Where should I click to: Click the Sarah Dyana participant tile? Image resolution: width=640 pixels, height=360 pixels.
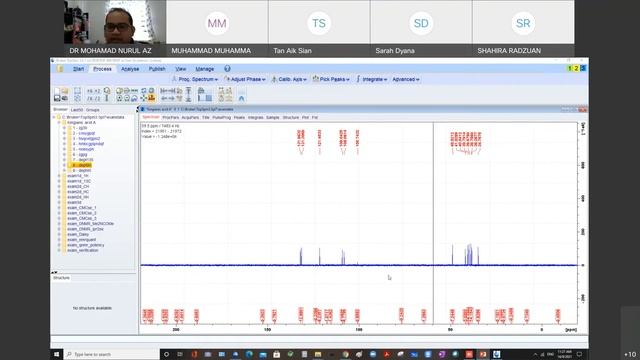421,28
